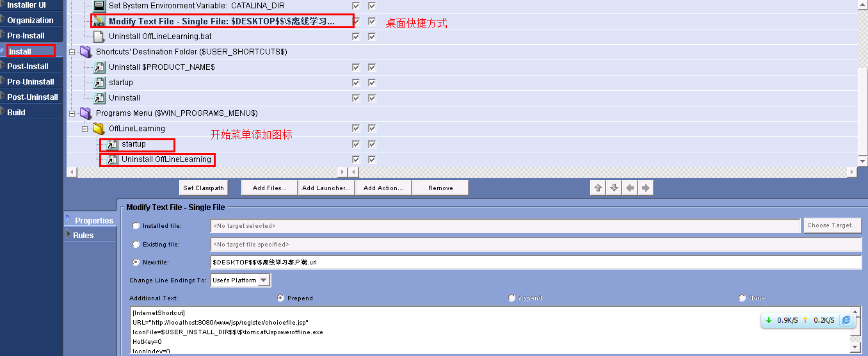Select the Existing file radio button
Viewport: 868px width, 356px height.
[x=136, y=245]
